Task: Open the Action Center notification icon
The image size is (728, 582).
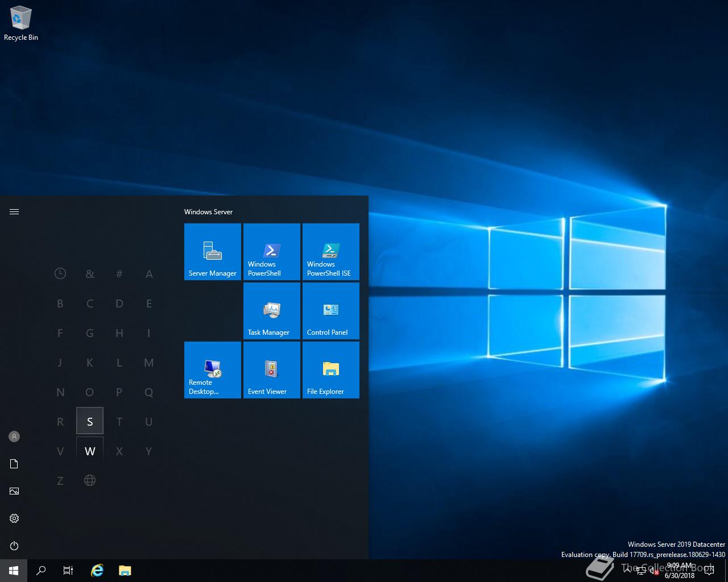Action: tap(709, 571)
